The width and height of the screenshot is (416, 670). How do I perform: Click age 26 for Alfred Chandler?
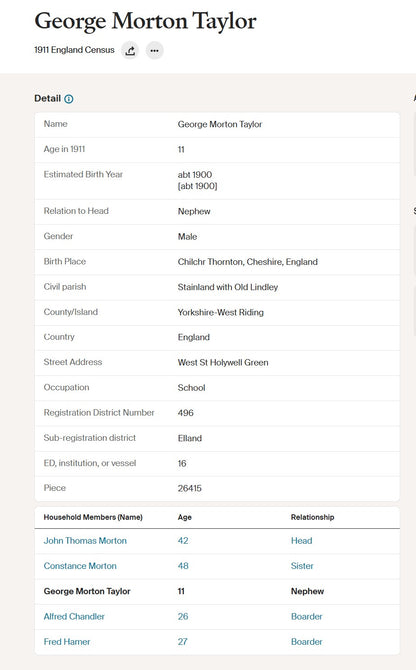[x=183, y=616]
